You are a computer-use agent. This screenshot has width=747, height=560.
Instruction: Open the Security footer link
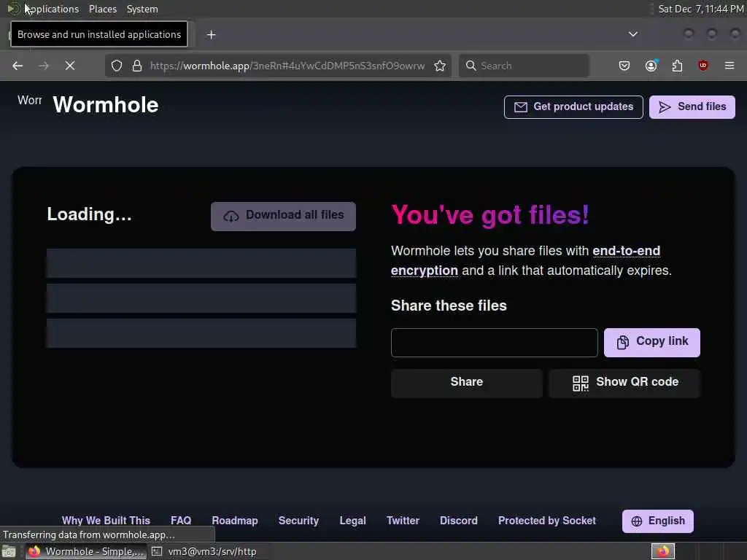(298, 521)
